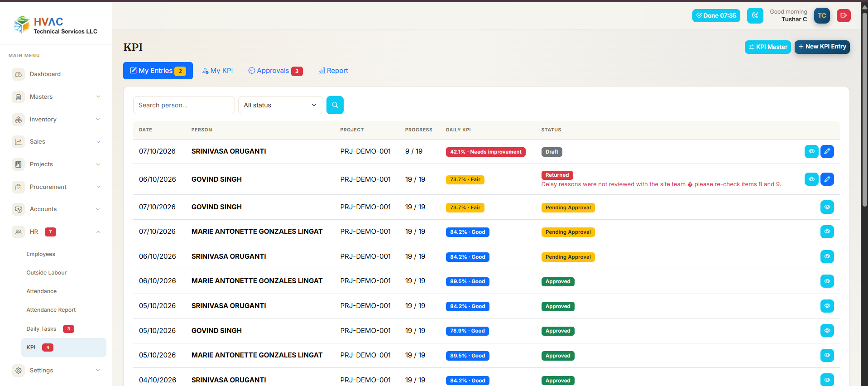Switch to the My Entries tab
Image resolution: width=868 pixels, height=386 pixels.
(158, 71)
